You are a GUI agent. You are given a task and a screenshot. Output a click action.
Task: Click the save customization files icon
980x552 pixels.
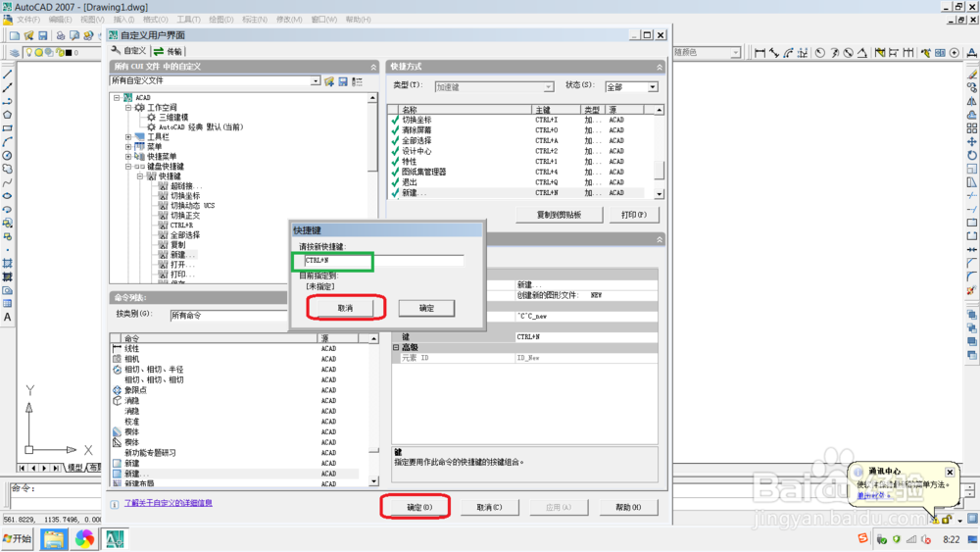343,81
